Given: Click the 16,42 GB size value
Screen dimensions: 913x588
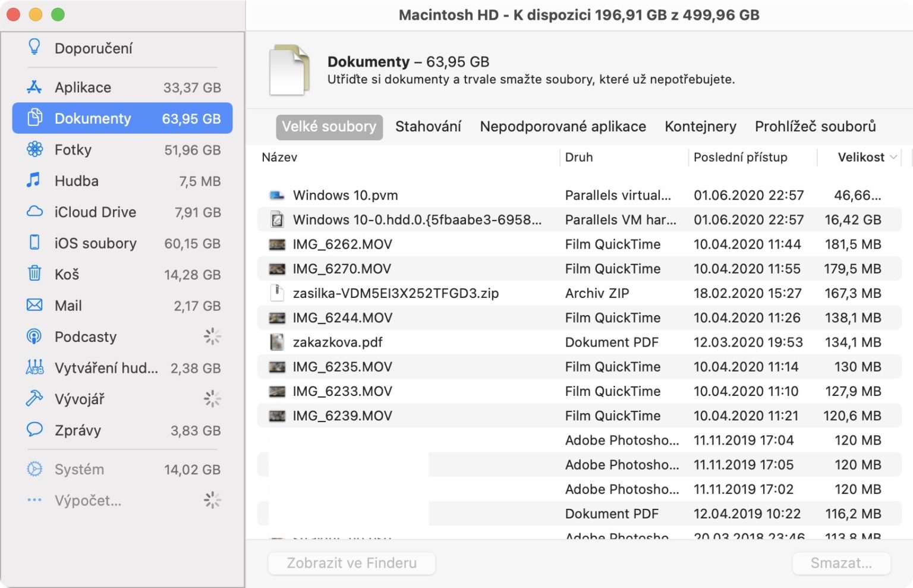Looking at the screenshot, I should click(852, 219).
